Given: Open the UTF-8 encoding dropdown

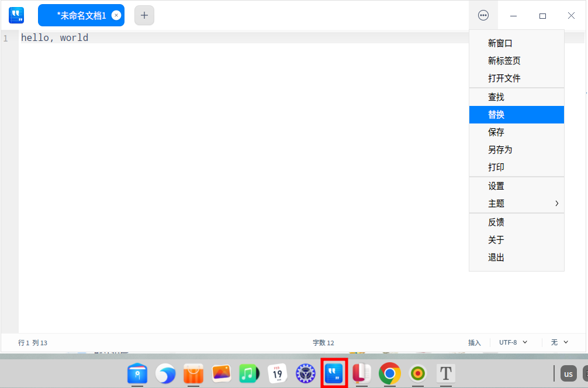Looking at the screenshot, I should pyautogui.click(x=513, y=342).
